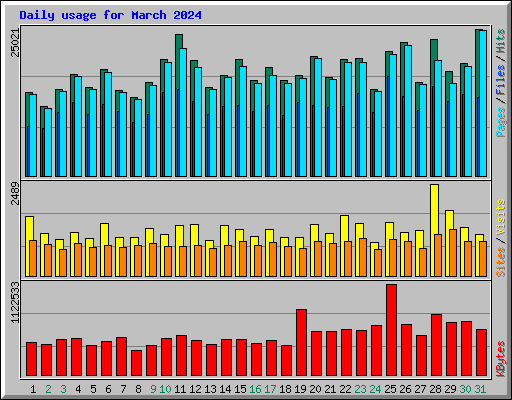Click the red KBytes bar for day 8
512x400 pixels.
click(136, 363)
